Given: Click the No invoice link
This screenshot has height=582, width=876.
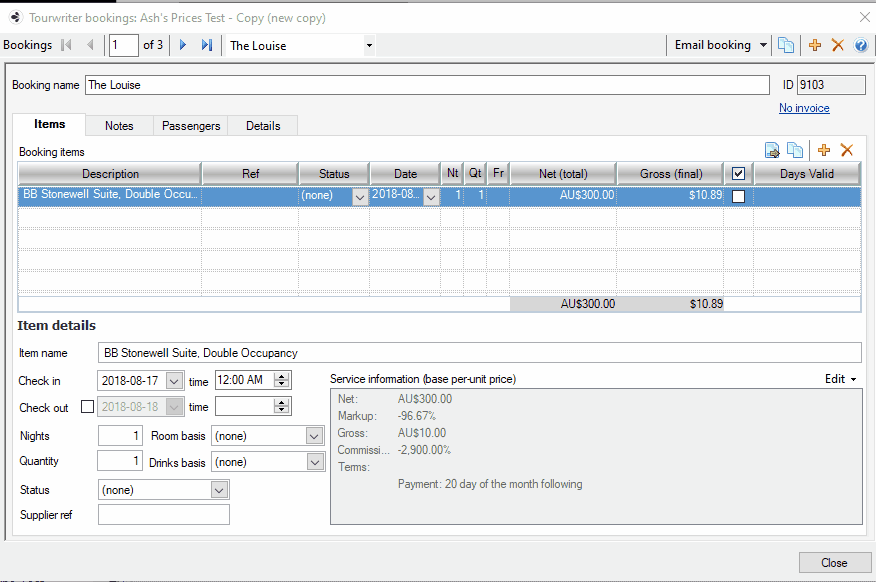Looking at the screenshot, I should click(x=804, y=108).
